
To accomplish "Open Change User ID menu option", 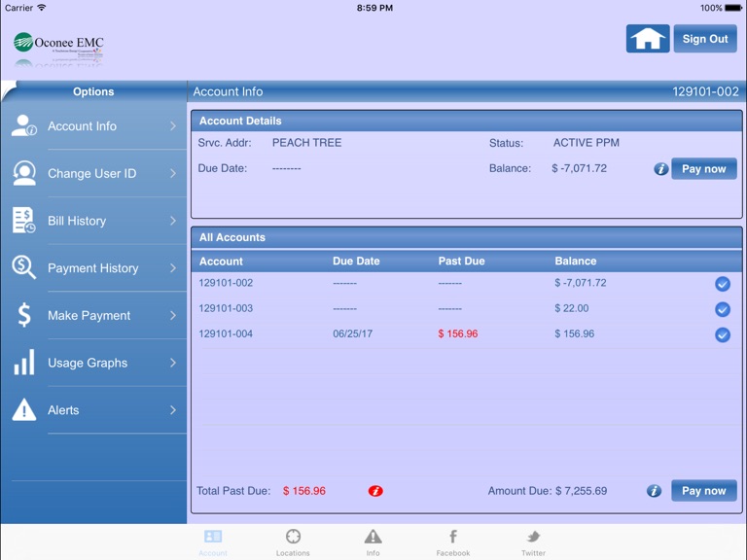I will pyautogui.click(x=93, y=173).
